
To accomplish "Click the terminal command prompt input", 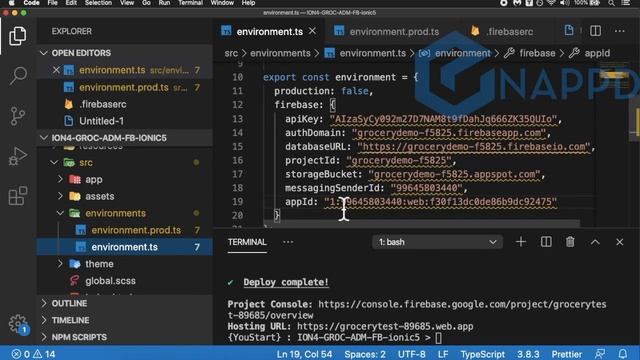I will coord(438,338).
